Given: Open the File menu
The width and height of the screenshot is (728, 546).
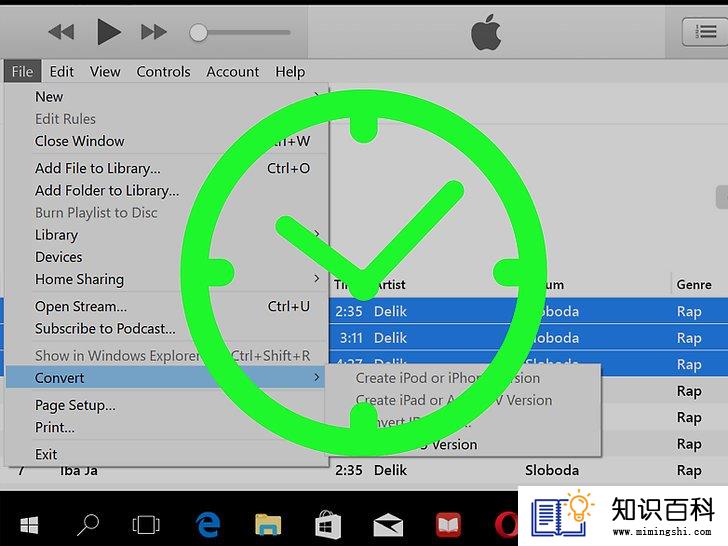Looking at the screenshot, I should [x=22, y=72].
